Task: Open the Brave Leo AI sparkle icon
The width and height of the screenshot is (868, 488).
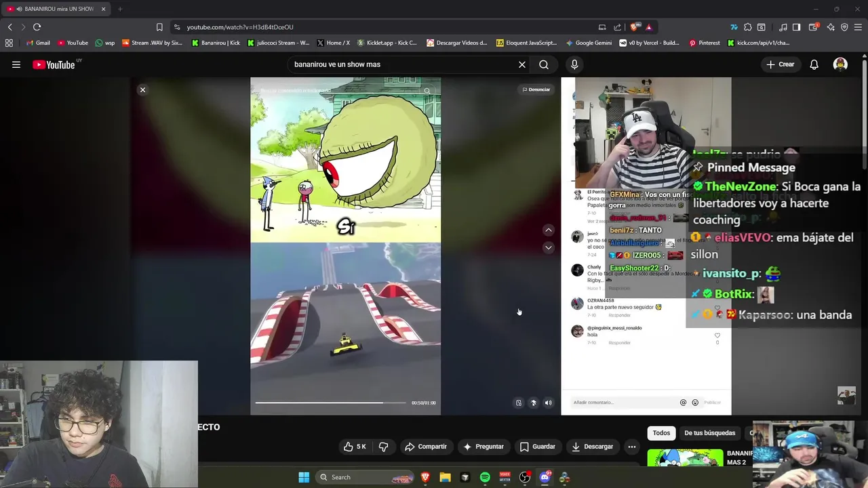Action: 831,27
